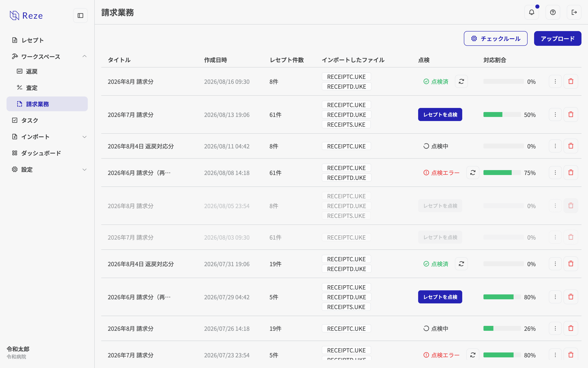Image resolution: width=588 pixels, height=368 pixels.
Task: Open more options for 2026/08/16 09:30 row
Action: (555, 82)
